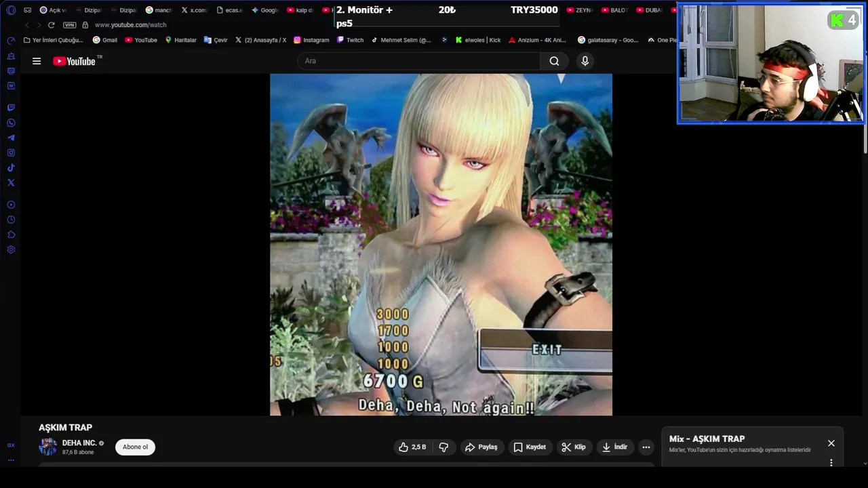The width and height of the screenshot is (868, 488).
Task: Subscribe with the Abone ol button
Action: click(x=135, y=447)
